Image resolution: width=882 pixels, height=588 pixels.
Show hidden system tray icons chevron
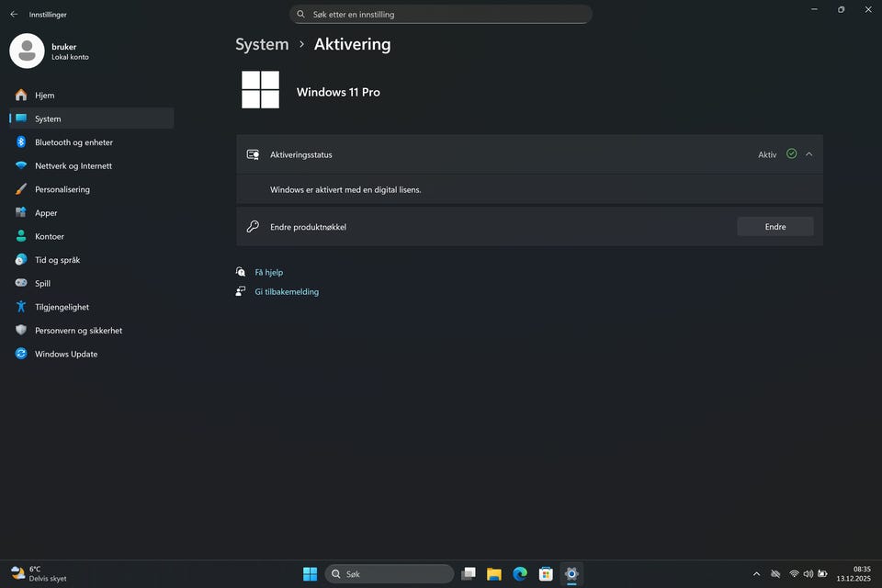pyautogui.click(x=756, y=574)
